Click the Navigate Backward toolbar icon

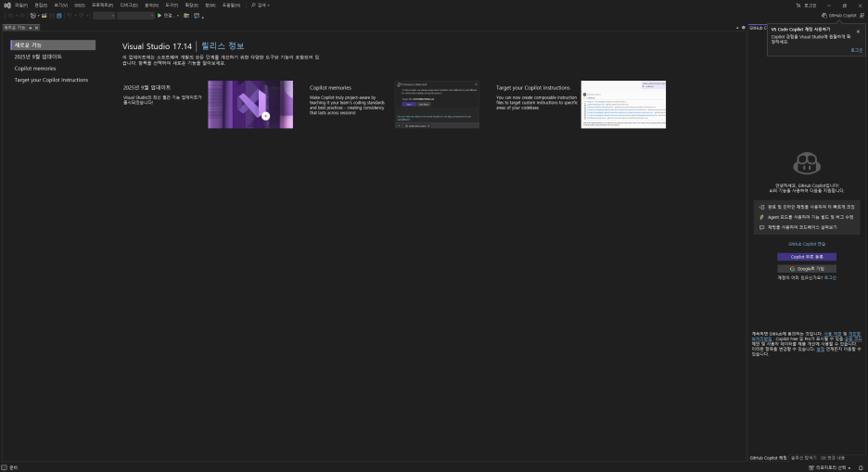(10, 16)
